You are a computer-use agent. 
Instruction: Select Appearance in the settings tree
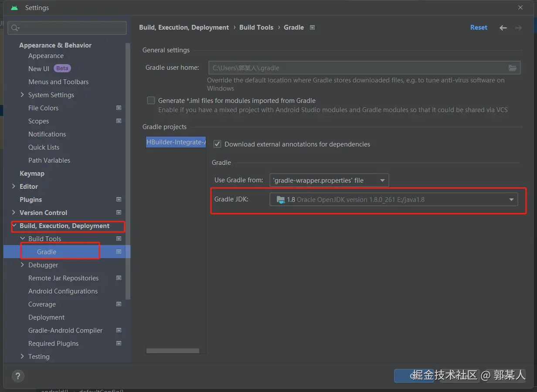(x=46, y=56)
